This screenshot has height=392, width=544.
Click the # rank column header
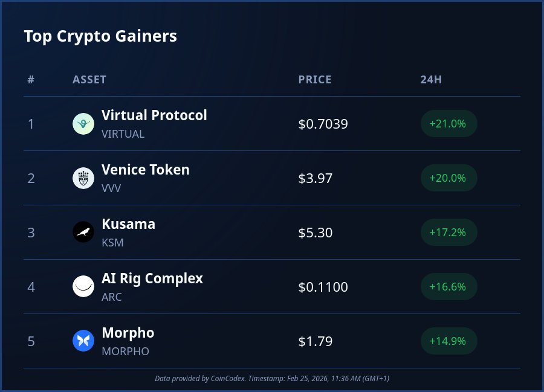(x=31, y=80)
